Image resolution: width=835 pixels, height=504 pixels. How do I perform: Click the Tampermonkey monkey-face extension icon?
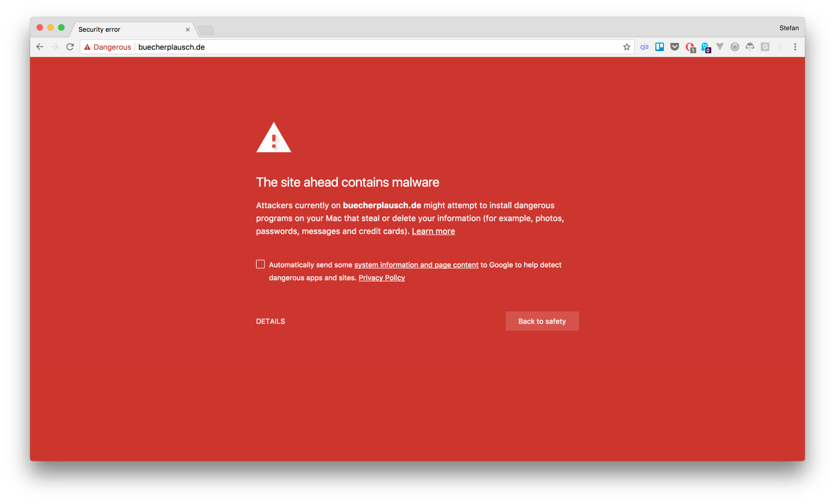750,47
